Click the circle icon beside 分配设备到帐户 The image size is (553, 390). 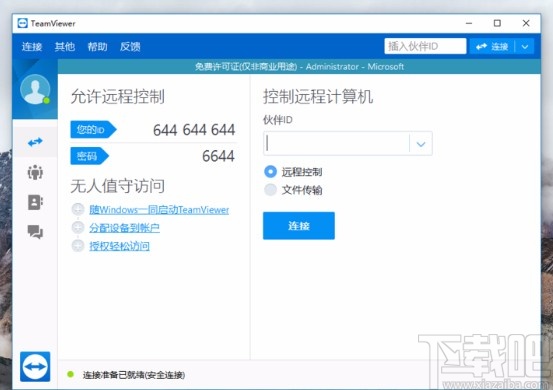point(78,227)
